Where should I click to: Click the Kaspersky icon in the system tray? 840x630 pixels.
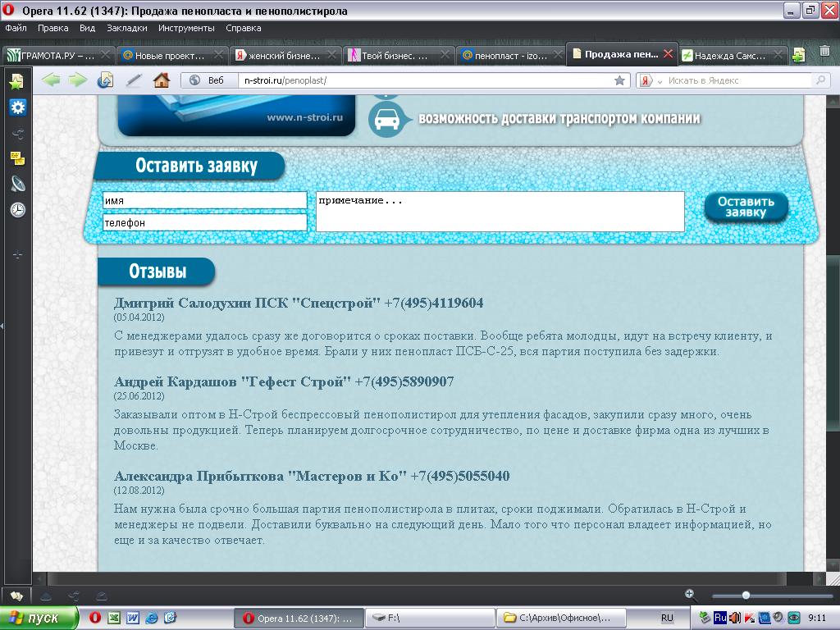coord(750,618)
